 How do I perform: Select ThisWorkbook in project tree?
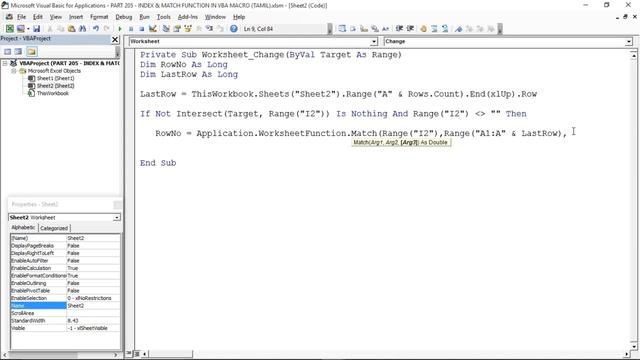tap(53, 93)
